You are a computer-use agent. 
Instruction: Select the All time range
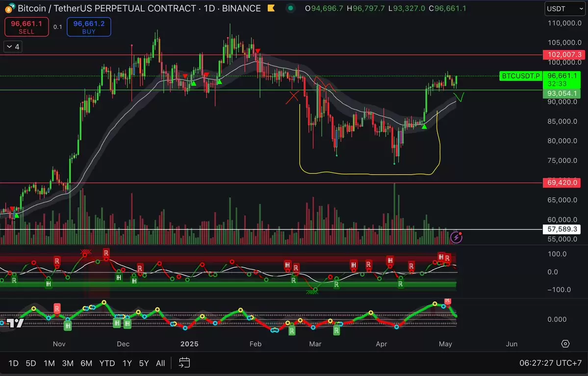tap(160, 363)
